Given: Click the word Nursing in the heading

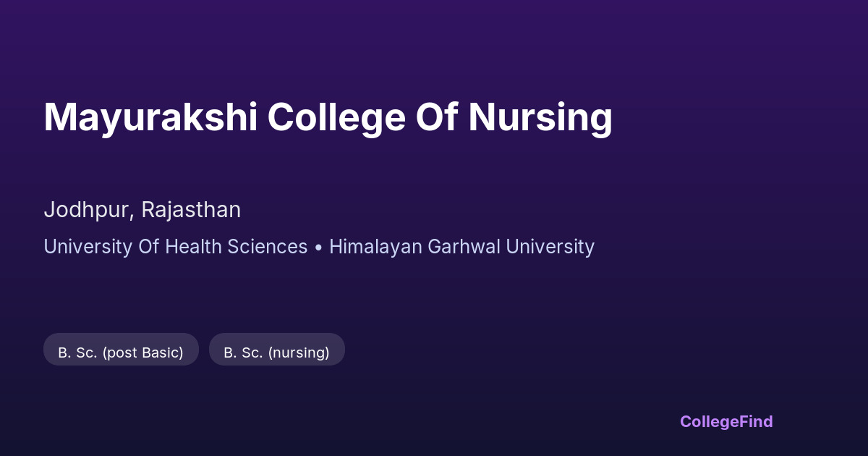Looking at the screenshot, I should point(540,117).
